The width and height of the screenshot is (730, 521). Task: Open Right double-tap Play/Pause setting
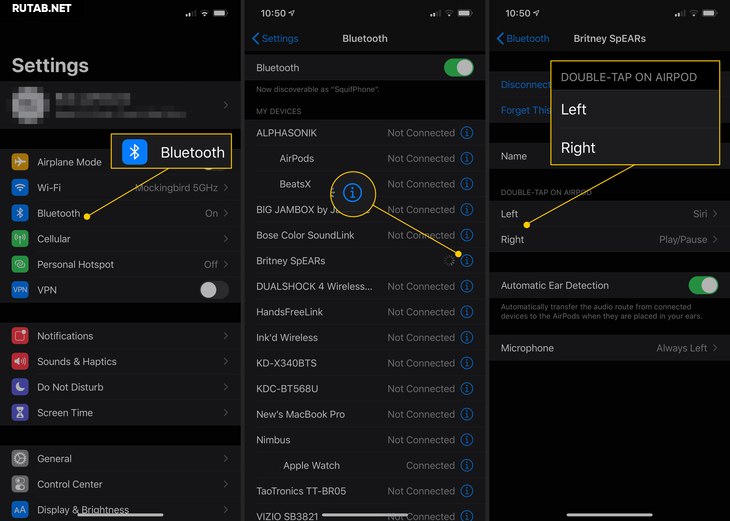609,239
